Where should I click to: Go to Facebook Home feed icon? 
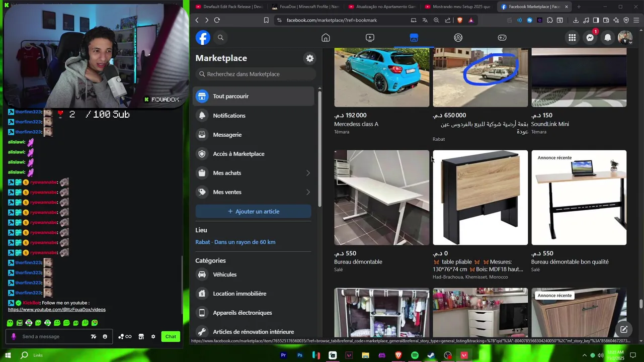(x=326, y=38)
